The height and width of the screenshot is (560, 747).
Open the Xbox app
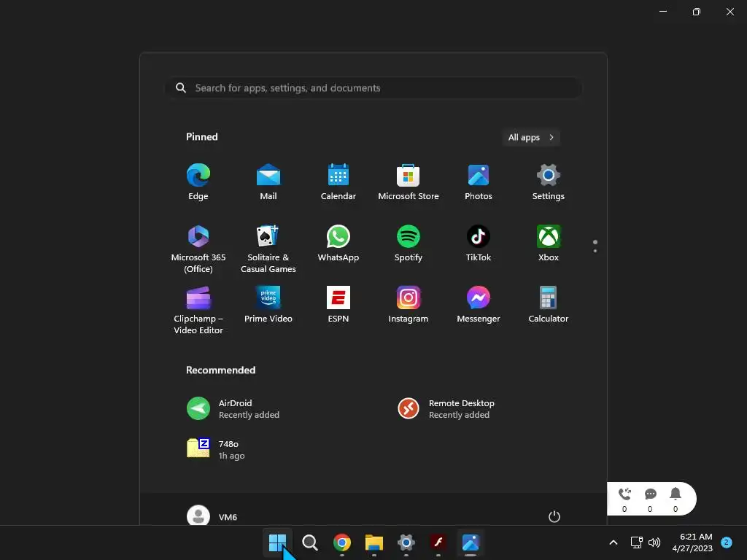[549, 244]
